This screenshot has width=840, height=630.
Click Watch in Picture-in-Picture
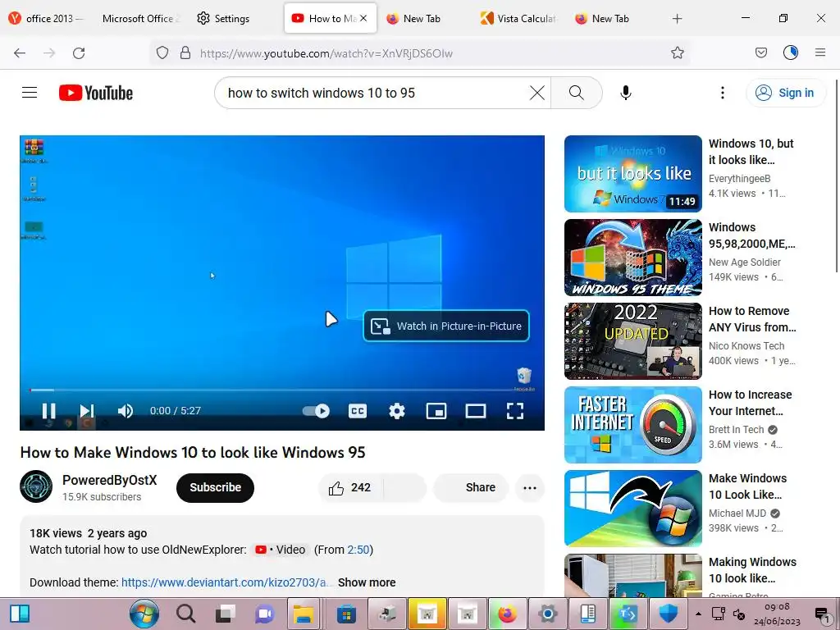click(x=446, y=326)
